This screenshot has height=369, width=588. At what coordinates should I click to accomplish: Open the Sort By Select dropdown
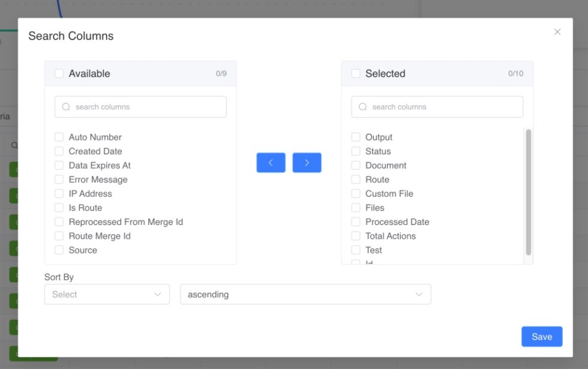pos(107,295)
